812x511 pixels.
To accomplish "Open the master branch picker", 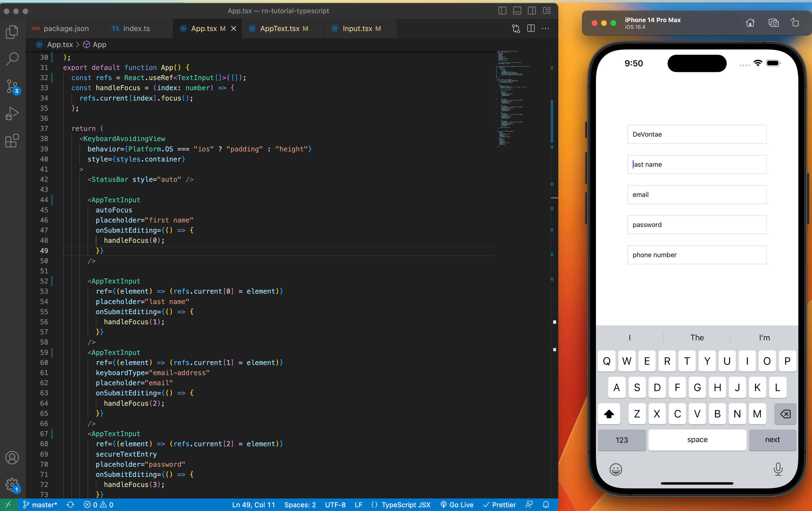I will pyautogui.click(x=40, y=505).
